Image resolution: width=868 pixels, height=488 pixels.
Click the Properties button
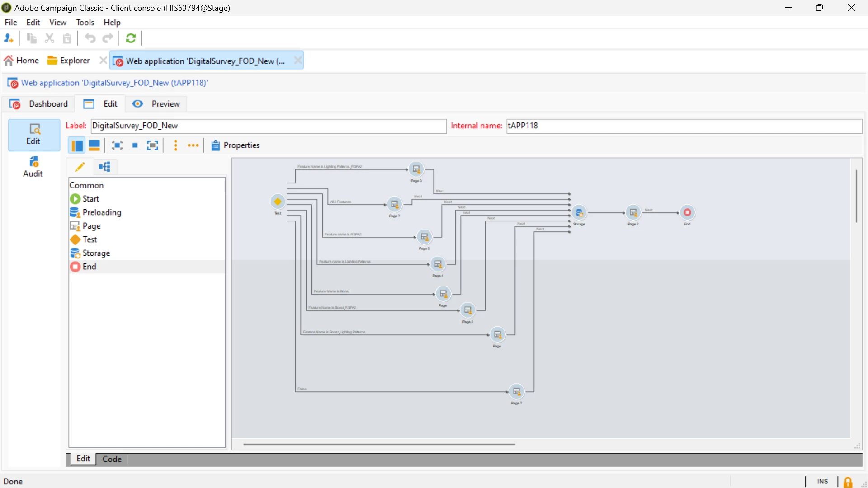(x=236, y=145)
